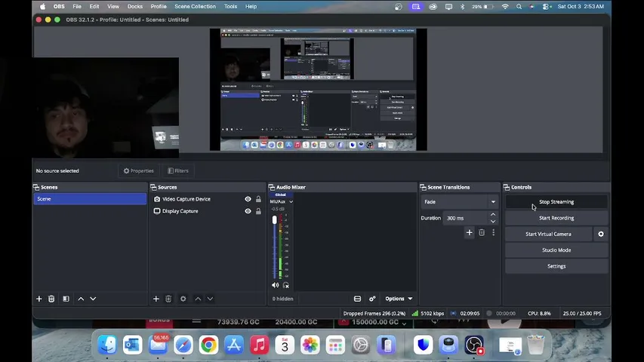The image size is (644, 362).
Task: Select the Scene item in Scenes list
Action: 90,198
